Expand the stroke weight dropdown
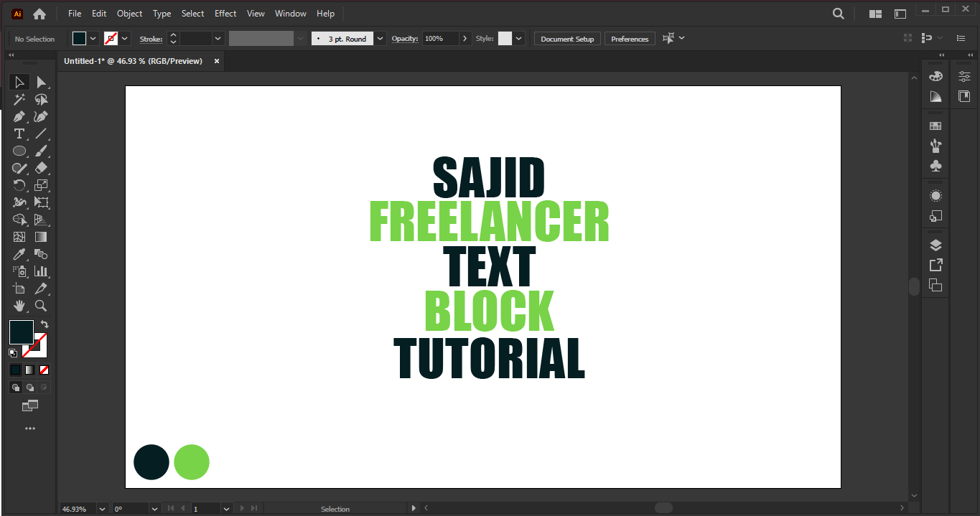 [218, 39]
